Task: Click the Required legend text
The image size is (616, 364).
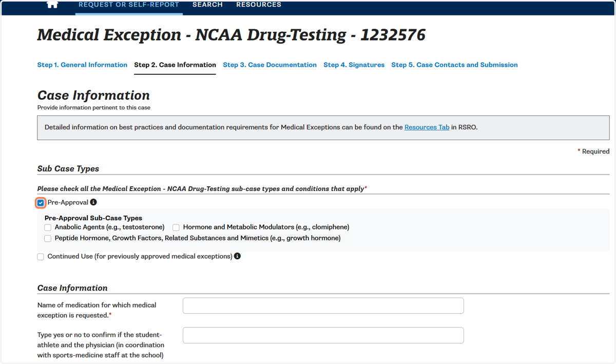Action: pos(593,151)
